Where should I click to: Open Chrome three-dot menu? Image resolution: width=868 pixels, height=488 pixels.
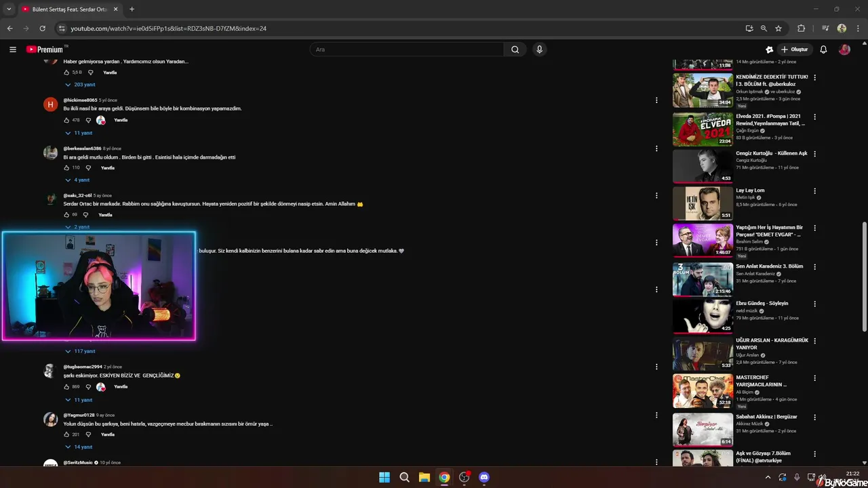pos(858,28)
